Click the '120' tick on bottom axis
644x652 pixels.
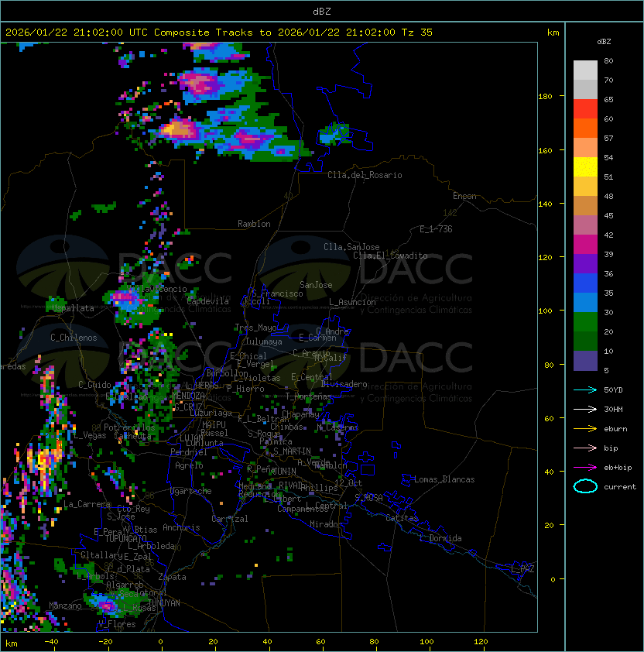(481, 642)
